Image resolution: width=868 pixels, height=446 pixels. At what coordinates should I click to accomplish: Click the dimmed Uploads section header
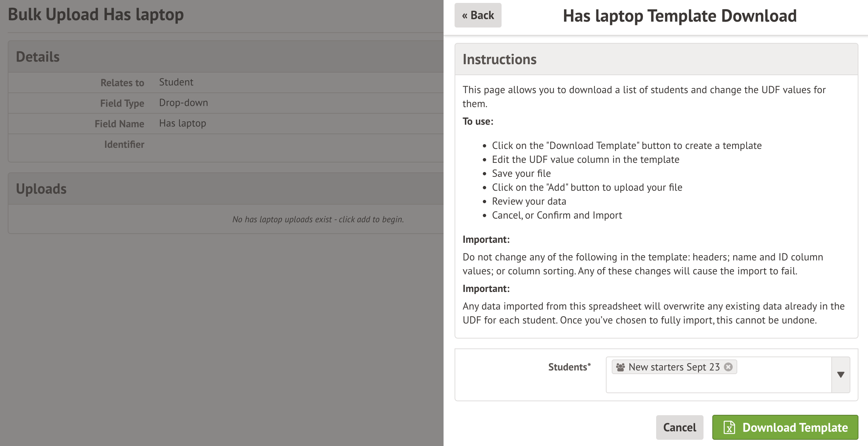point(41,189)
